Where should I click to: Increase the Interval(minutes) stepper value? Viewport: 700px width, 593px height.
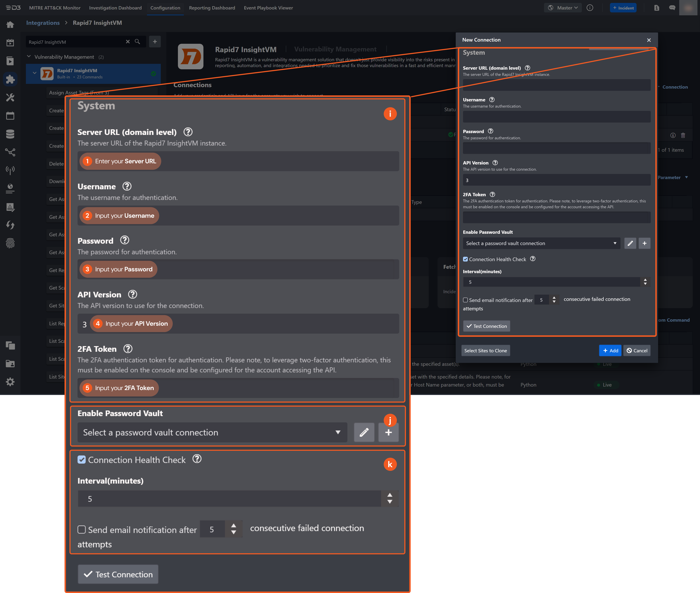645,280
